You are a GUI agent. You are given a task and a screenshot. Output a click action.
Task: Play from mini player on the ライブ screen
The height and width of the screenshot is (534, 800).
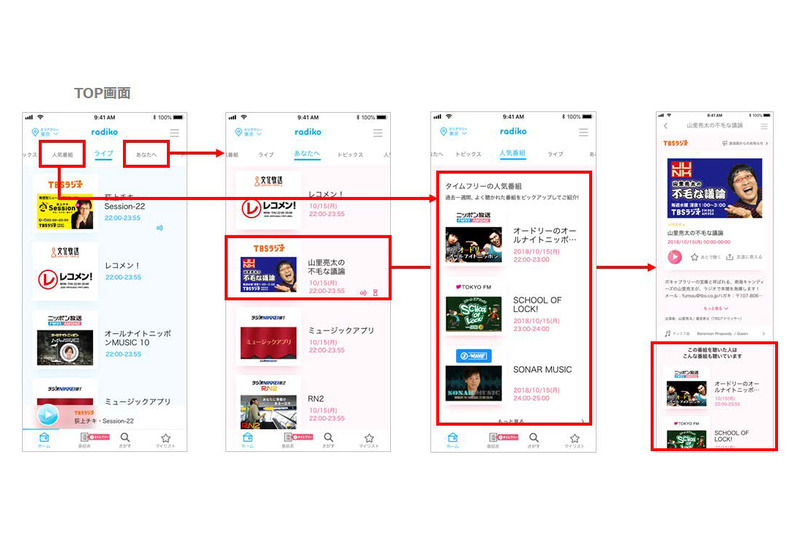point(48,415)
